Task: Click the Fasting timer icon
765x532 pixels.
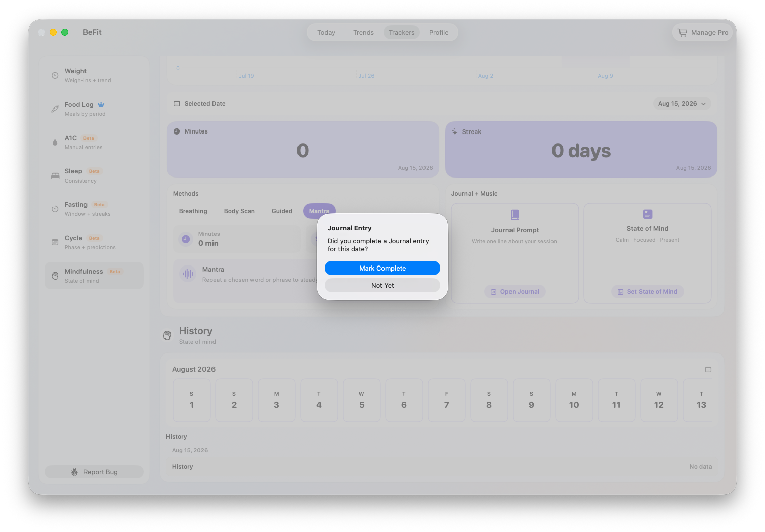Action: [55, 209]
